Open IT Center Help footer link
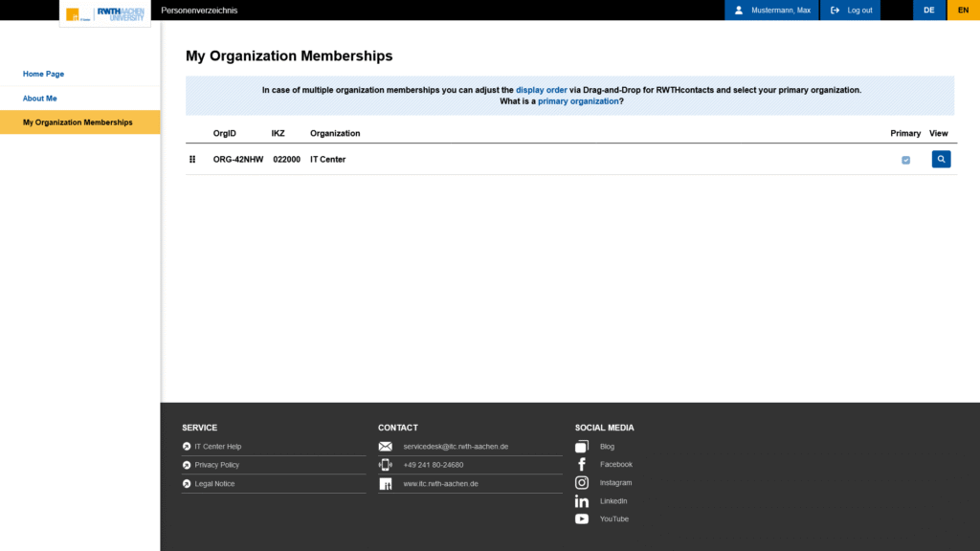This screenshot has width=980, height=551. 217,447
